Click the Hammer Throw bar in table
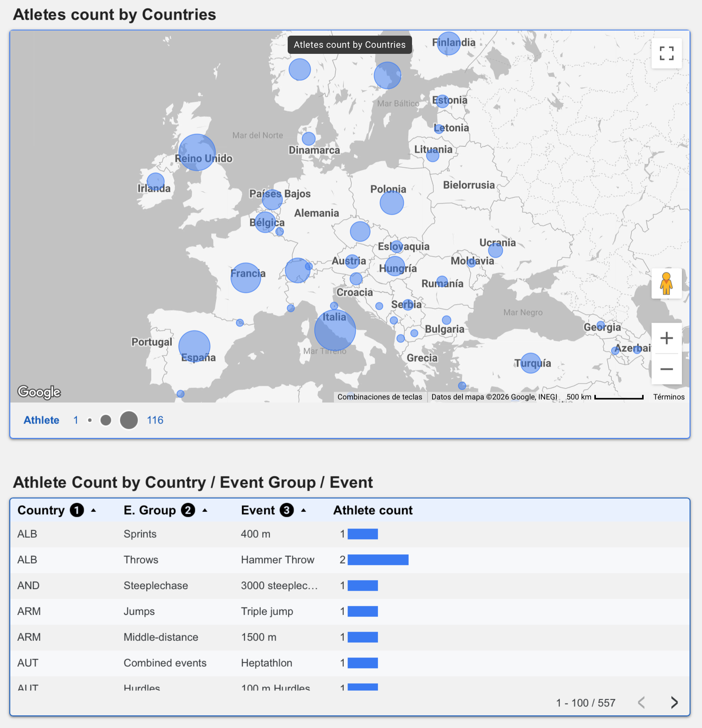Viewport: 702px width, 728px height. 378,560
